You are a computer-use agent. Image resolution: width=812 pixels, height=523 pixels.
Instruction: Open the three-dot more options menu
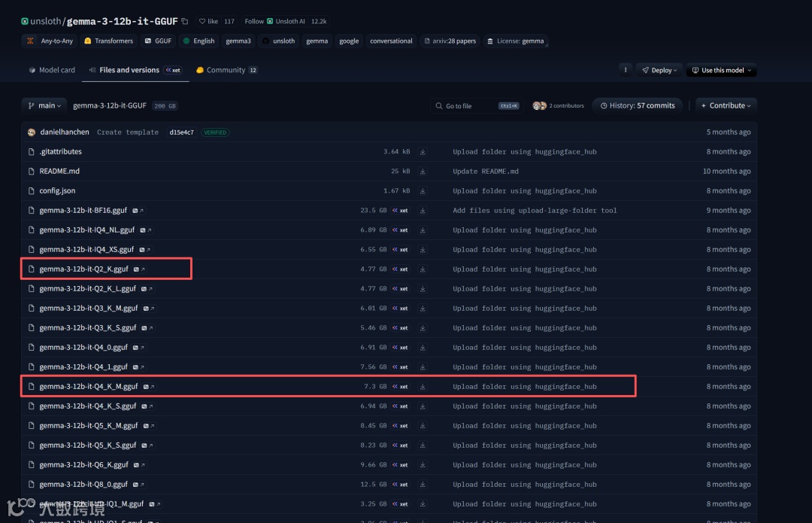tap(625, 70)
